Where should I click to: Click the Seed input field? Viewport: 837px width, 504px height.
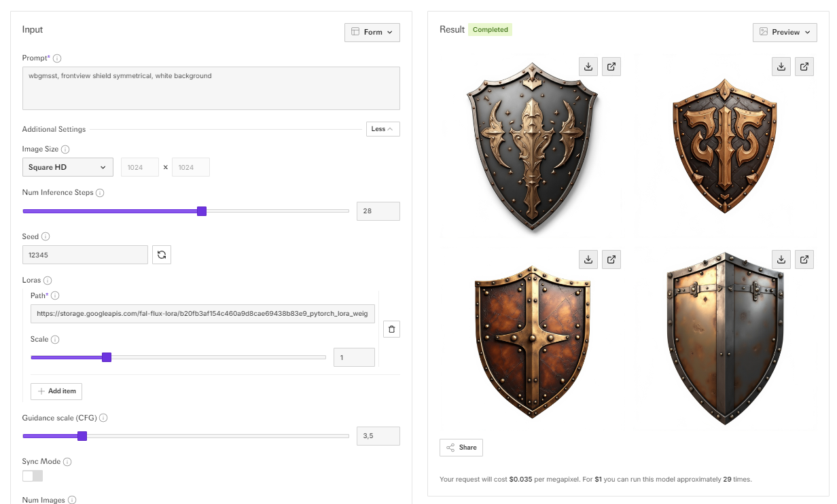point(85,255)
